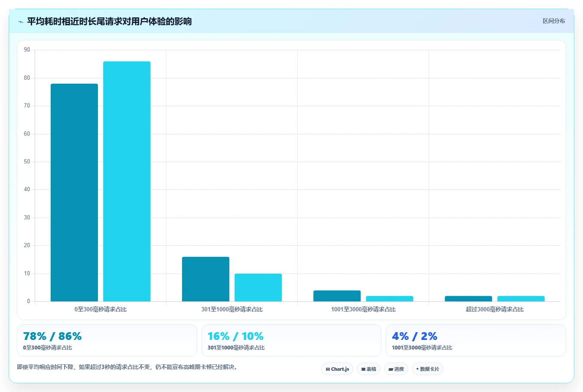The image size is (583, 392).
Task: Click the dark teal 78 bar for 0至300毫秒
Action: click(x=74, y=193)
